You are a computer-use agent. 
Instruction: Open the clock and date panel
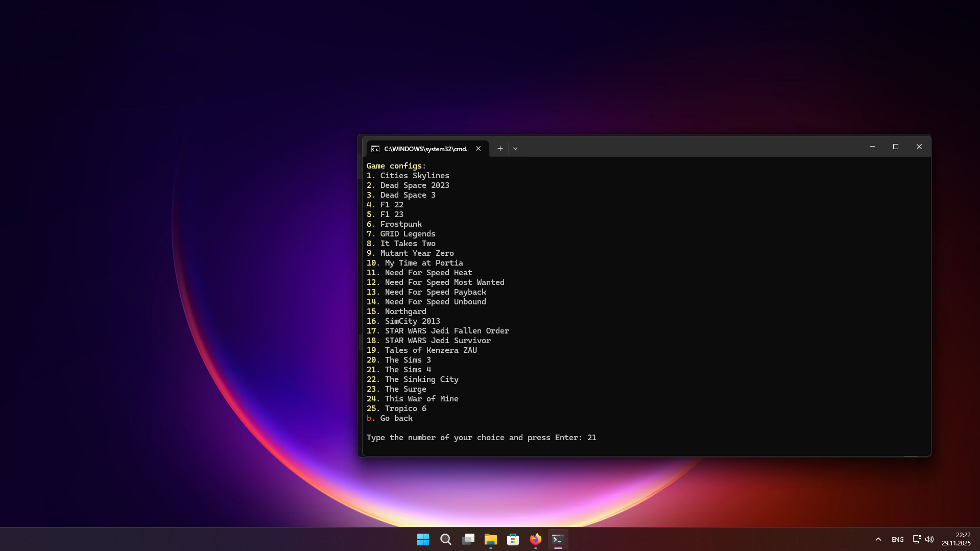click(x=955, y=539)
